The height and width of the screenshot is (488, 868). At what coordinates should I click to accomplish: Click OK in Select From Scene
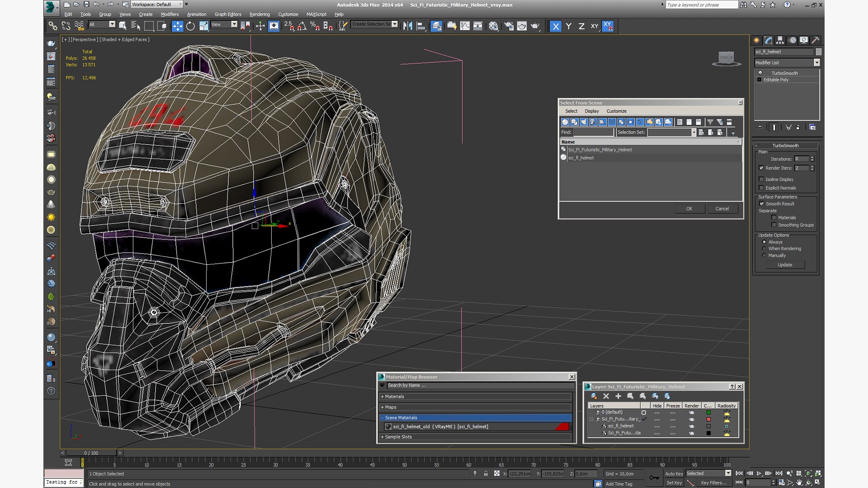coord(689,209)
